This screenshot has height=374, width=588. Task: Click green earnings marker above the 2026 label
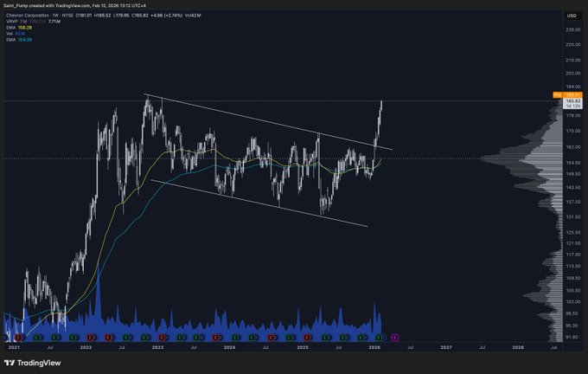click(x=379, y=338)
